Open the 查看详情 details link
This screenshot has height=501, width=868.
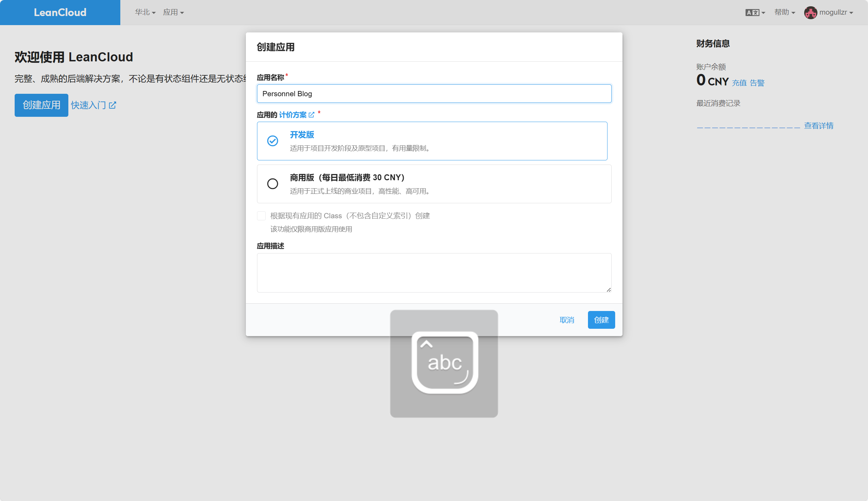819,126
